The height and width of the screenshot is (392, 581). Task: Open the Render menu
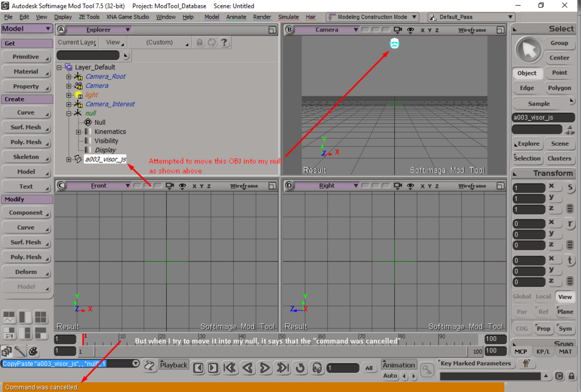[x=262, y=17]
